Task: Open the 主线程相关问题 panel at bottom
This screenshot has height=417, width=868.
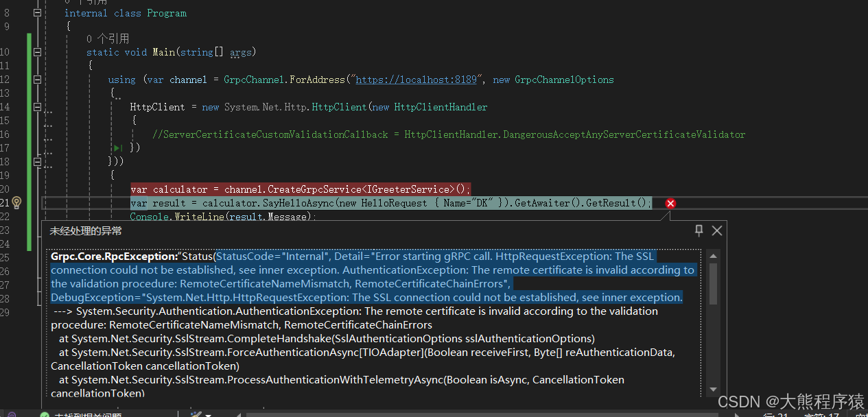Action: click(89, 414)
